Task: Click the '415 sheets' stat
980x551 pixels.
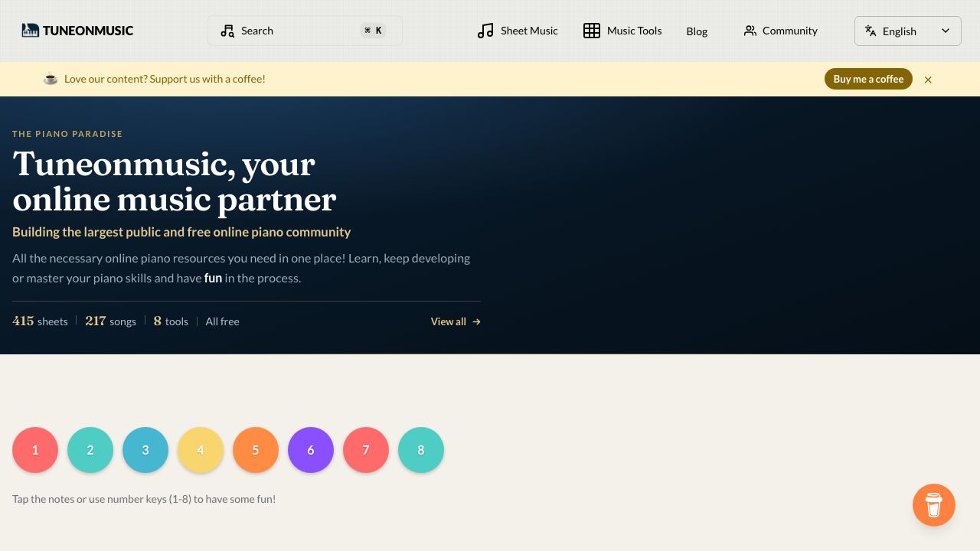Action: point(40,321)
